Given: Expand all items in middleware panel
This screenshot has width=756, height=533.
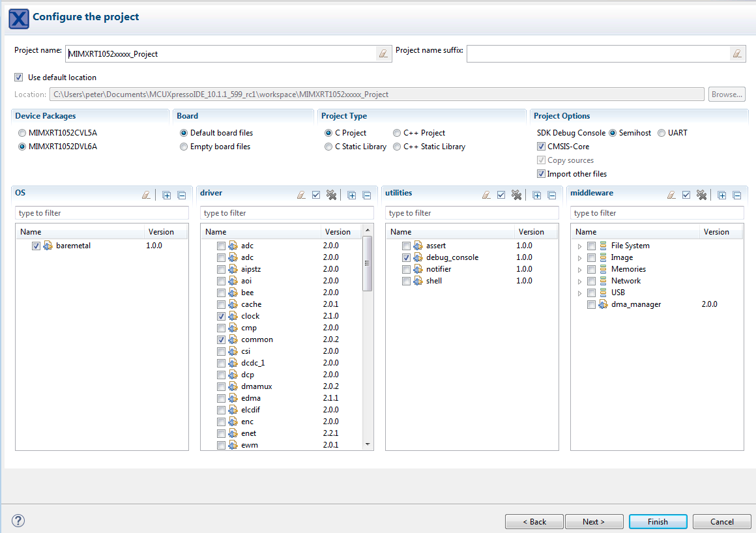Looking at the screenshot, I should [722, 195].
